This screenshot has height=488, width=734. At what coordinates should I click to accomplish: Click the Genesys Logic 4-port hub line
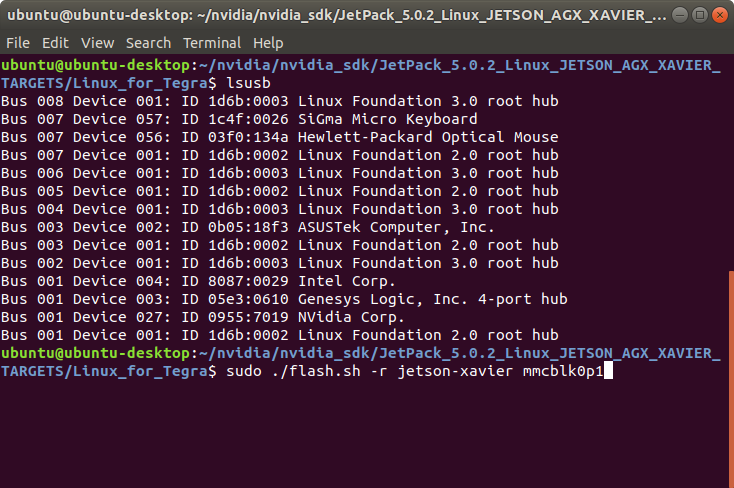click(284, 299)
